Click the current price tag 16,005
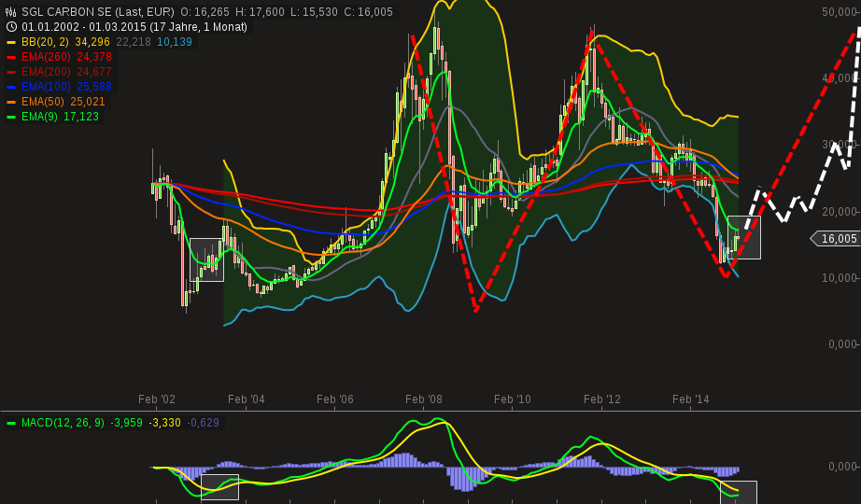 [837, 239]
